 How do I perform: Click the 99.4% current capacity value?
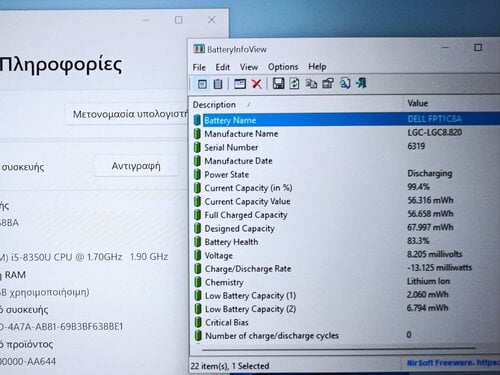419,187
